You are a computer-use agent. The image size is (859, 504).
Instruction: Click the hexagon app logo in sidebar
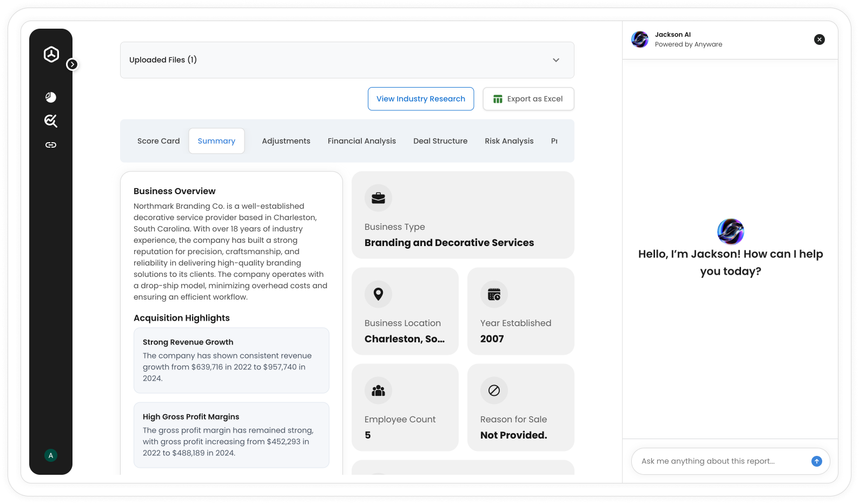pos(51,54)
